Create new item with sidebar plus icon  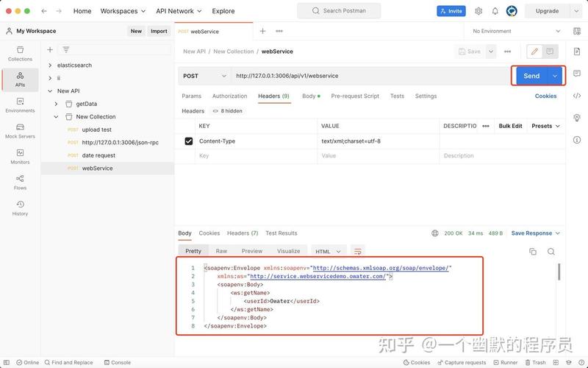(x=50, y=49)
